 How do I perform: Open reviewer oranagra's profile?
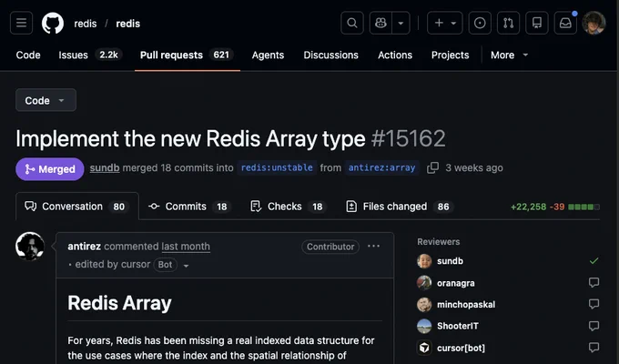coord(455,283)
